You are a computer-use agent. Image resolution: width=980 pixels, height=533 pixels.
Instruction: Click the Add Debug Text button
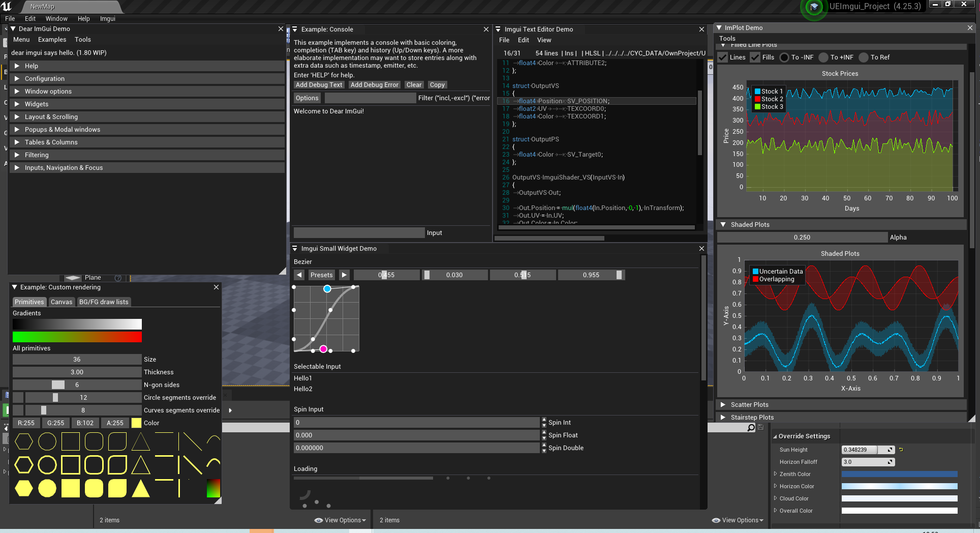pyautogui.click(x=319, y=85)
